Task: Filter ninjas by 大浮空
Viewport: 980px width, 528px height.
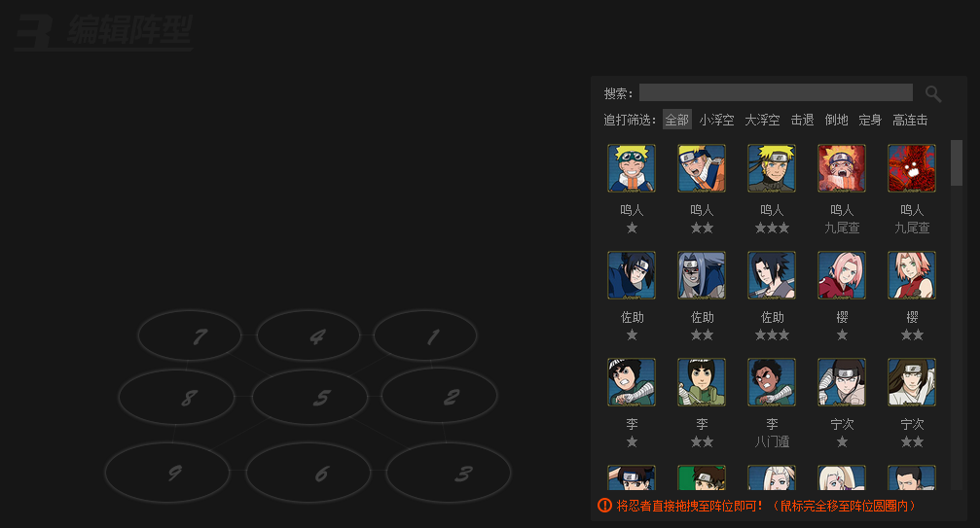Action: 763,120
